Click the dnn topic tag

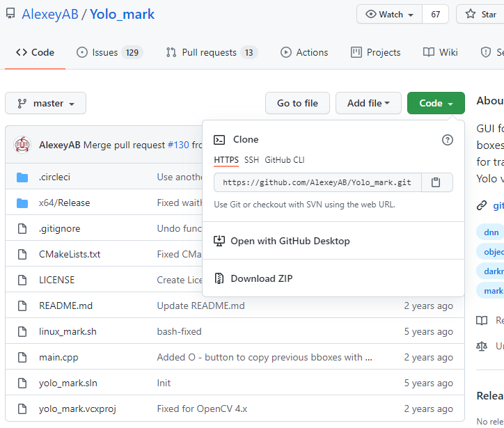(490, 232)
